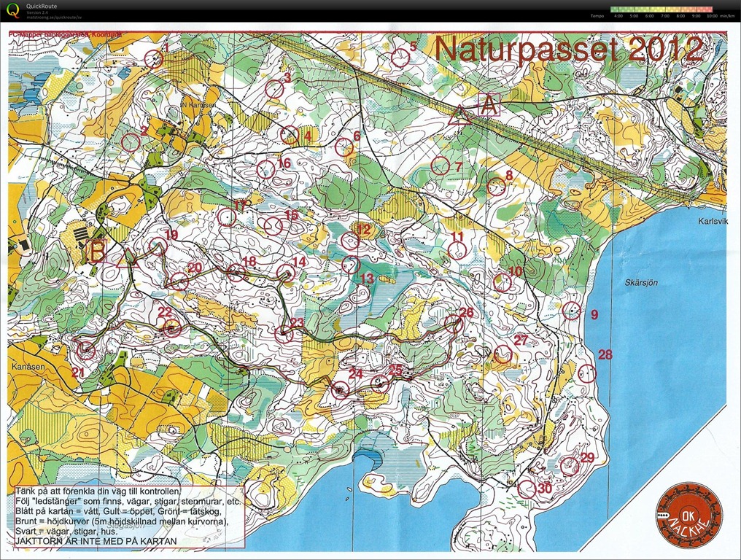
Task: Open the matstroeng.se/quickroute link
Action: (x=53, y=16)
